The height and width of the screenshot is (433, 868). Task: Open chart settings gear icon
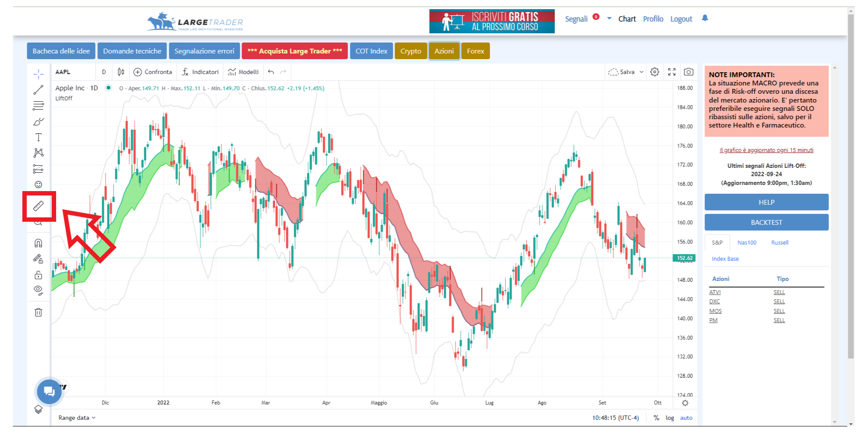(655, 72)
